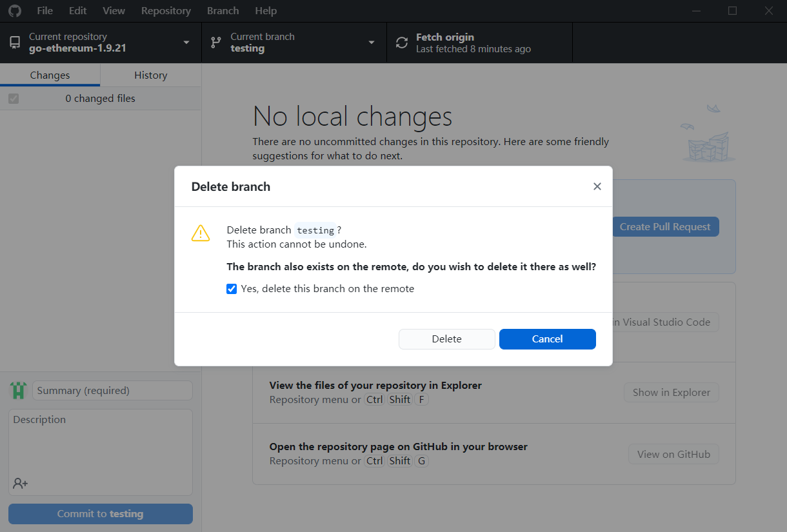Close the Delete branch dialog with X
This screenshot has height=532, width=787.
597,186
